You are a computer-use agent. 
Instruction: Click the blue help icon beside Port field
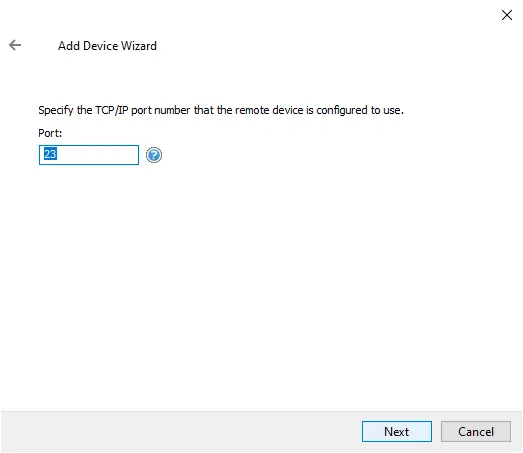pos(154,155)
